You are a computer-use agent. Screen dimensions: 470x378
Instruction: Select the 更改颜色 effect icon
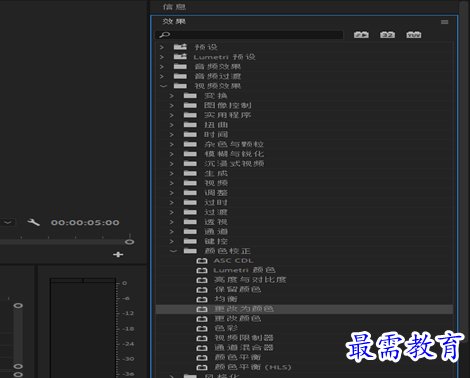[202, 319]
